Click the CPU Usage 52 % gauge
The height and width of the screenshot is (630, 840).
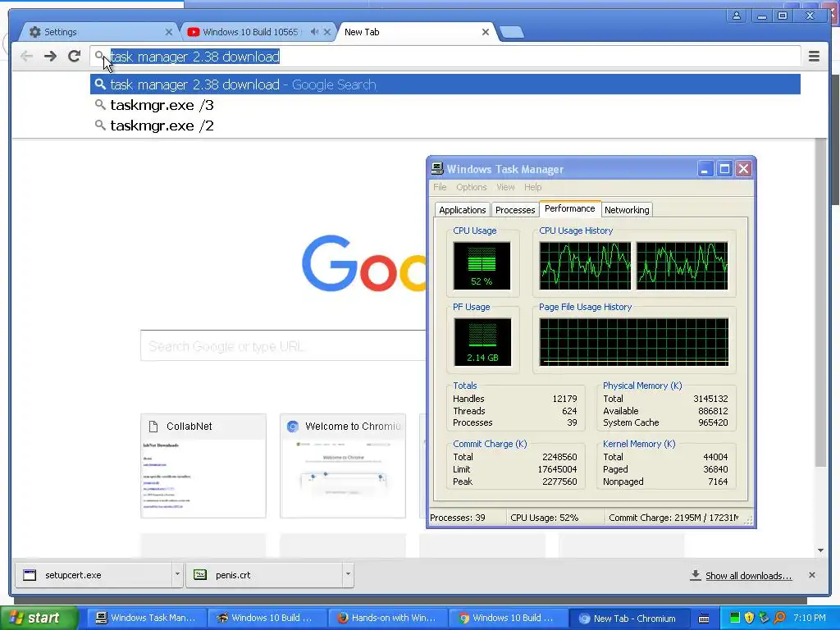point(482,266)
